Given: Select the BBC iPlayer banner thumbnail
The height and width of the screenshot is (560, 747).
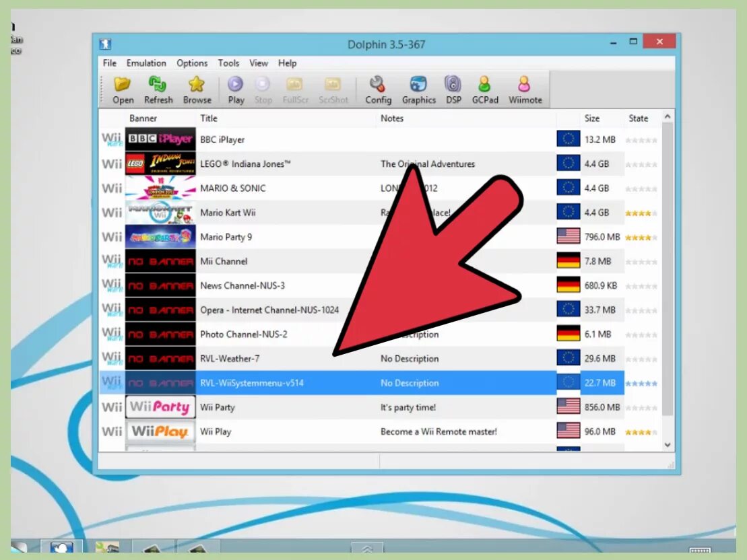Looking at the screenshot, I should click(160, 139).
